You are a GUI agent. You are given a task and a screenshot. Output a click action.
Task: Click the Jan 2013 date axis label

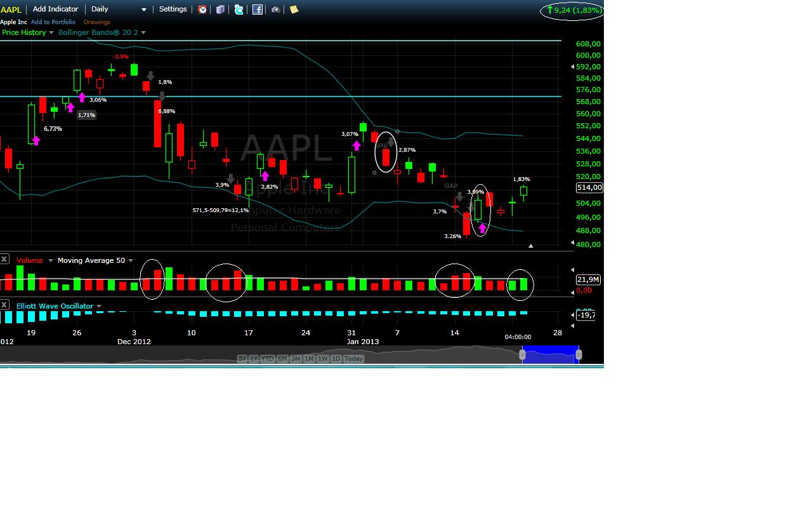363,341
